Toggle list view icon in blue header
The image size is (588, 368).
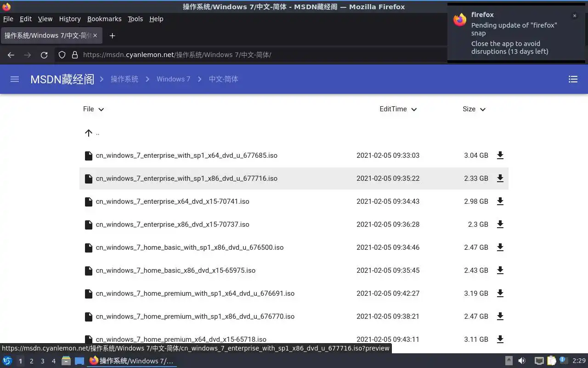pos(573,79)
